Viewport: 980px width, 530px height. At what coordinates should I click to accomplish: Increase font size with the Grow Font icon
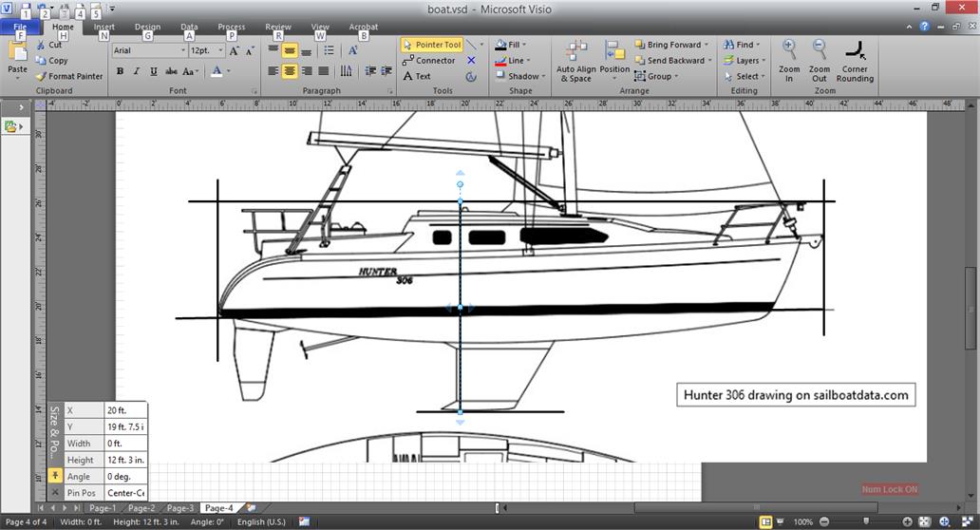point(234,50)
